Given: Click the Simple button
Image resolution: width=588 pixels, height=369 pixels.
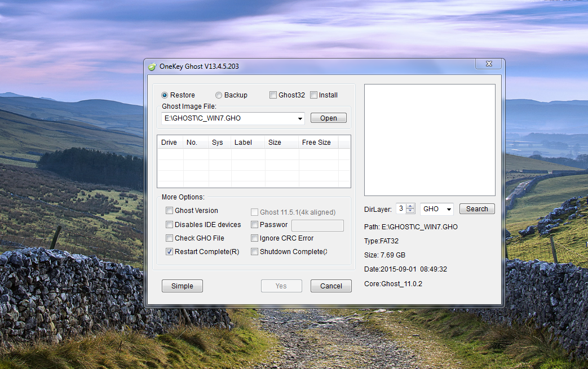Looking at the screenshot, I should pyautogui.click(x=182, y=286).
